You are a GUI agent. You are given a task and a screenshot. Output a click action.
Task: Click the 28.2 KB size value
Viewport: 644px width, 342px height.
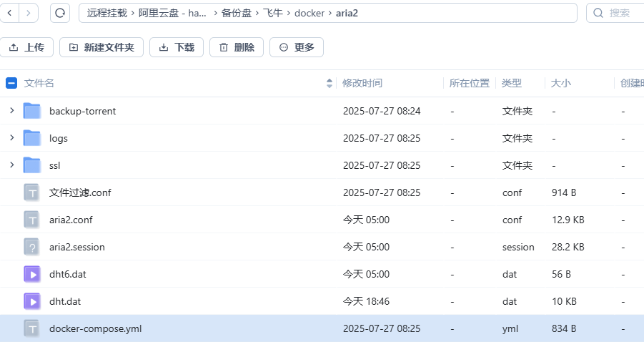click(x=568, y=247)
